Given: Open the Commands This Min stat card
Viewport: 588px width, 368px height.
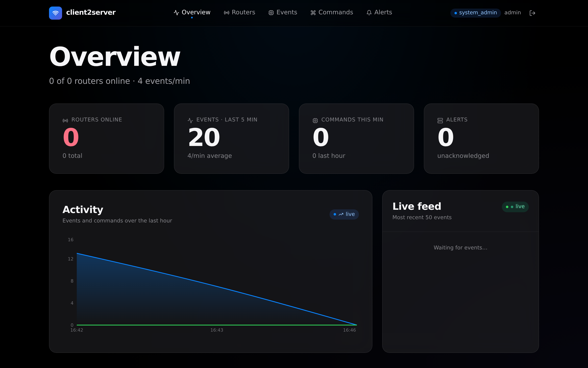Looking at the screenshot, I should coord(356,138).
